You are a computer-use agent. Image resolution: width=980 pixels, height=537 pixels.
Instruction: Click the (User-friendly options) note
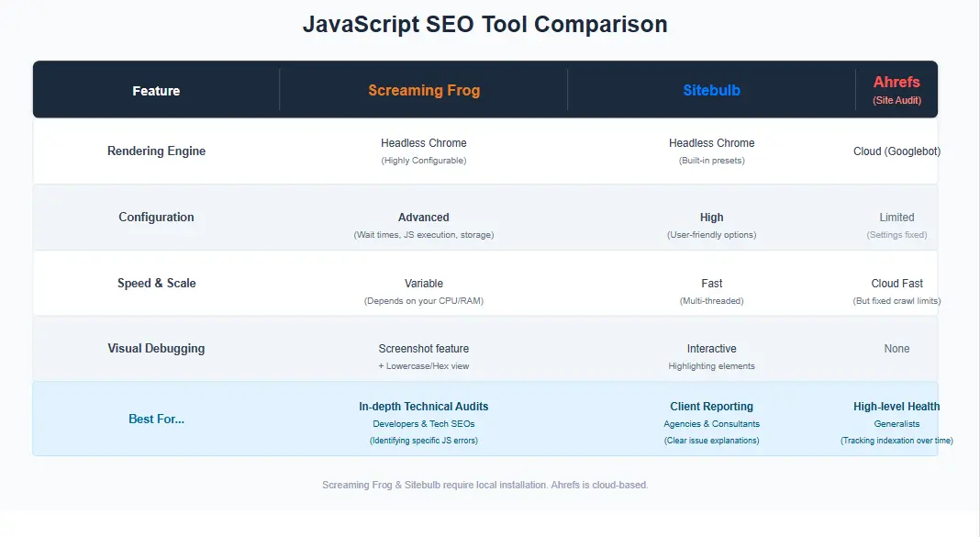[x=711, y=235]
